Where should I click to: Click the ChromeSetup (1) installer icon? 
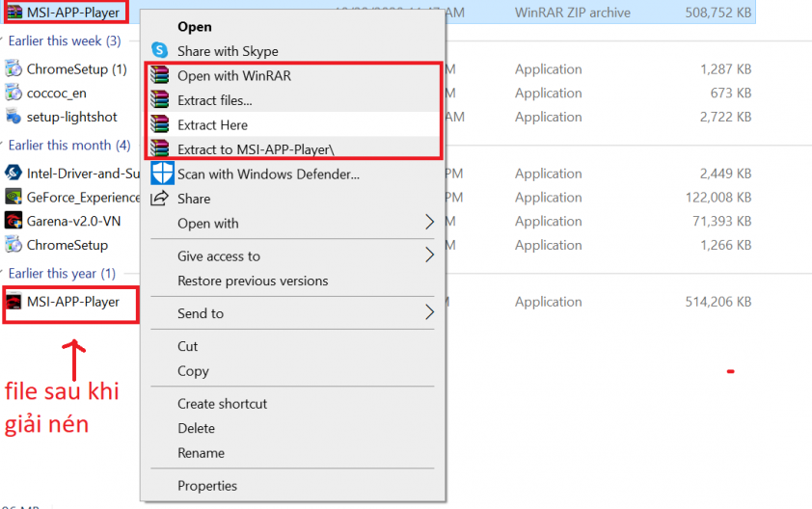point(14,68)
